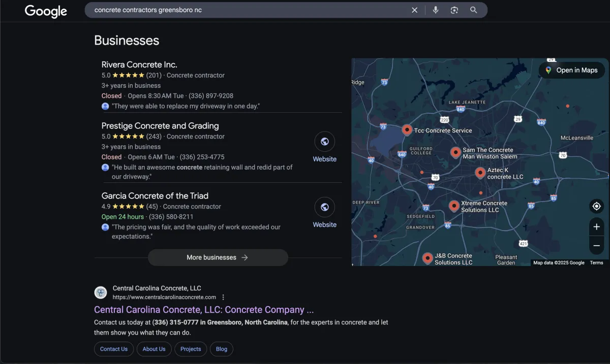Click Website link under Prestige Concrete globe
The width and height of the screenshot is (610, 364).
click(325, 159)
